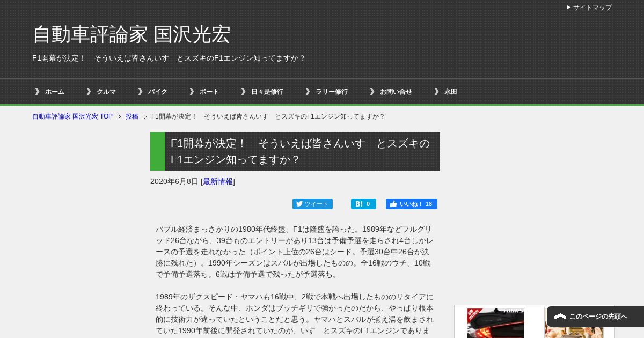Image resolution: width=644 pixels, height=338 pixels.
Task: Open the ボート menu item
Action: tap(209, 92)
